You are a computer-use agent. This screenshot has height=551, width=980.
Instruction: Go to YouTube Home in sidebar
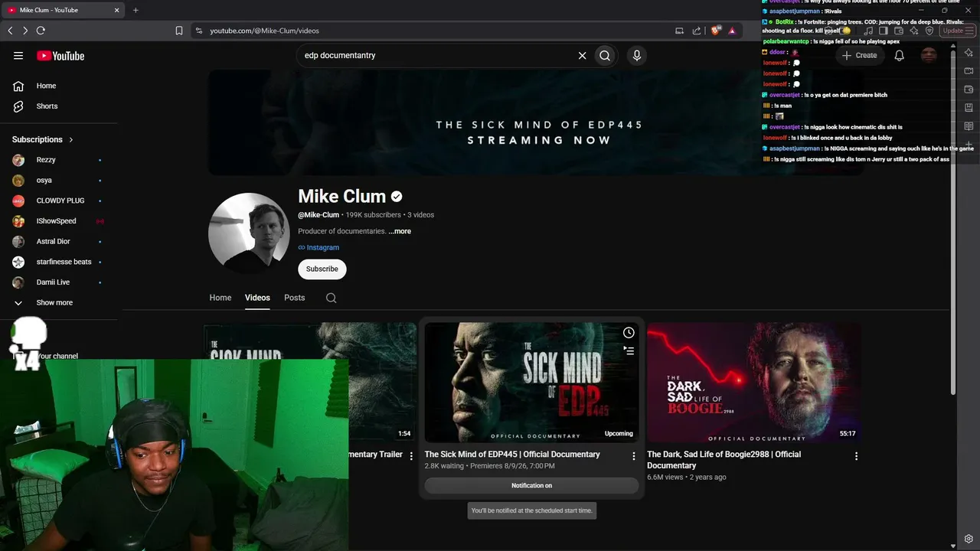coord(46,86)
